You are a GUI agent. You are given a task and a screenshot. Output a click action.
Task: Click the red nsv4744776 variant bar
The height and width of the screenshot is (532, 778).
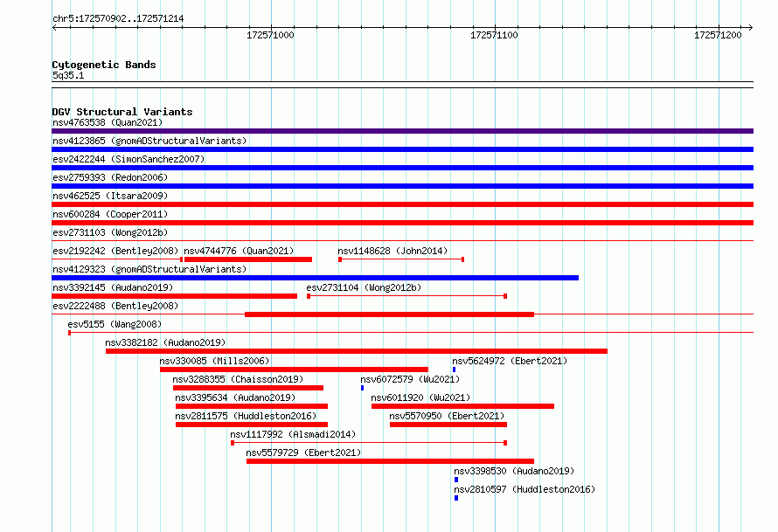248,259
